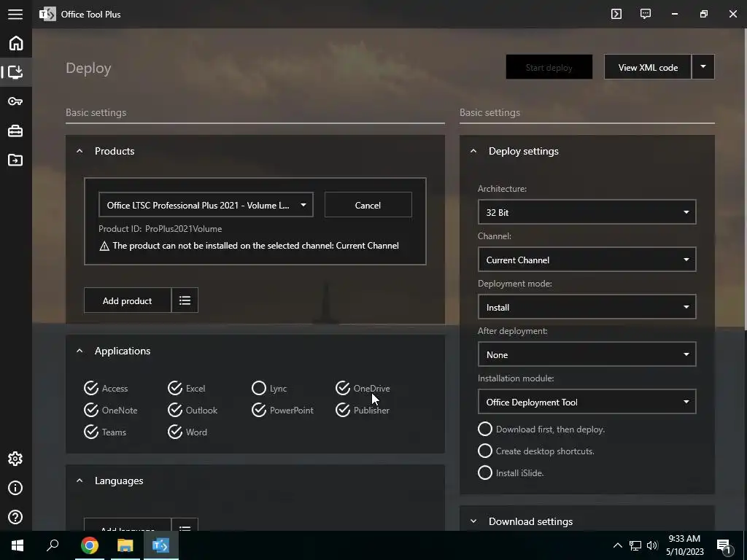Collapse the Applications section
This screenshot has width=747, height=560.
pos(80,351)
